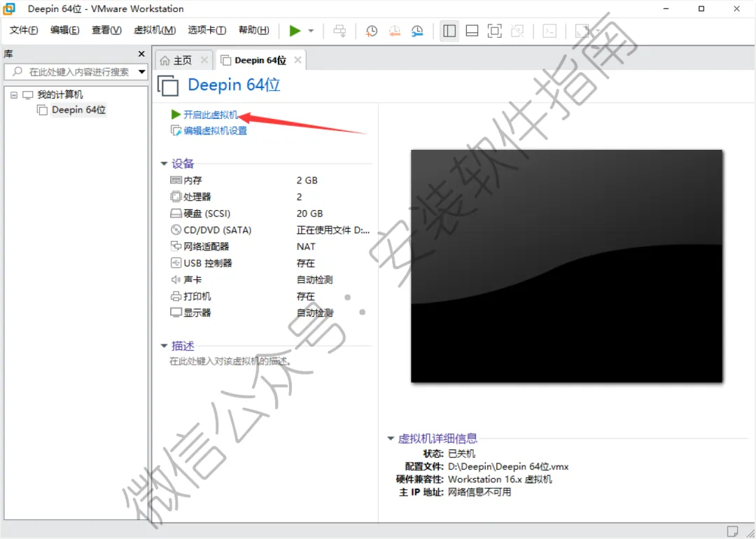Take a snapshot of this virtual machine
Screen dimensions: 756x539
(371, 31)
